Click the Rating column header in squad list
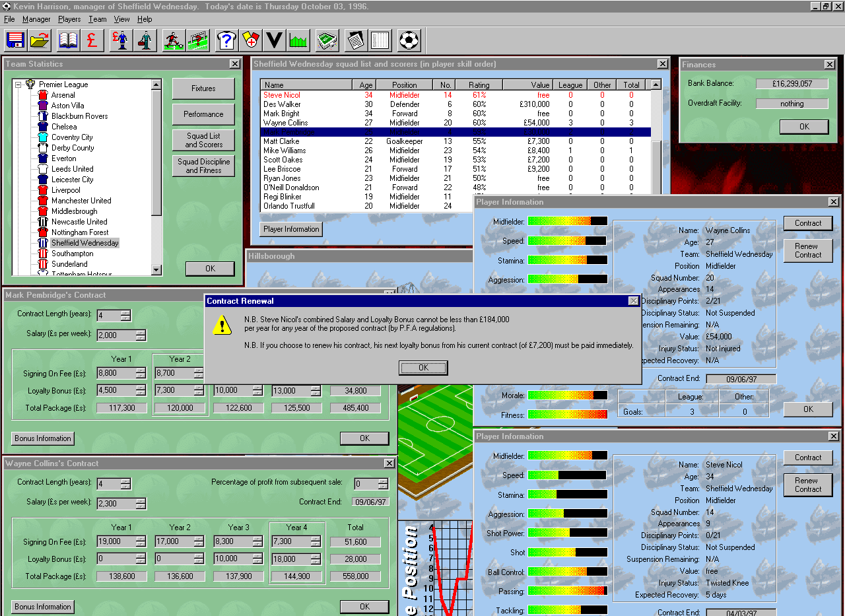 479,85
